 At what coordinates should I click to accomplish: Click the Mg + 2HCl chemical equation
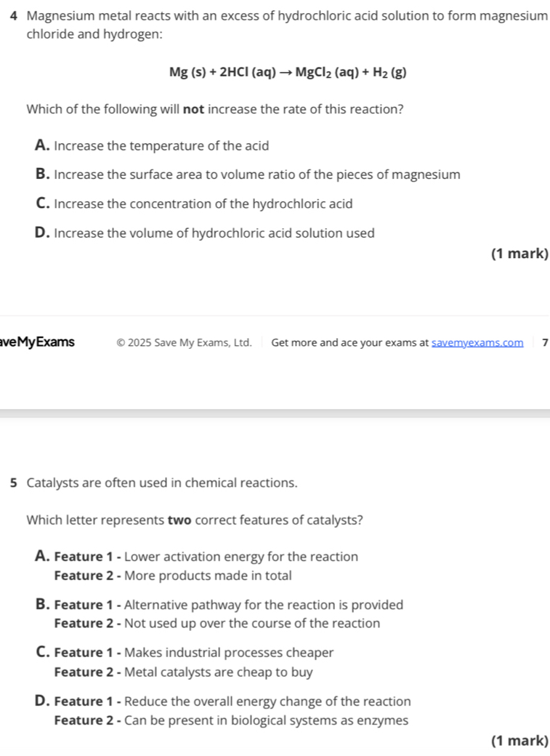(x=288, y=73)
